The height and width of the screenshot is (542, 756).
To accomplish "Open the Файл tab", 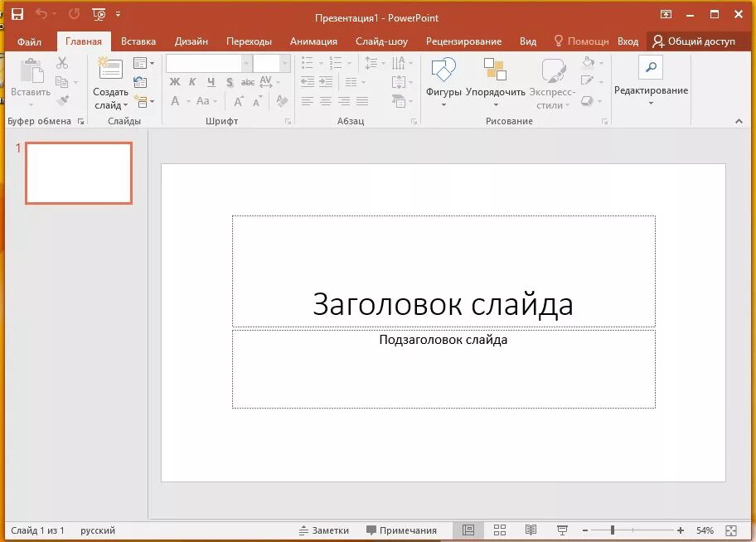I will (x=29, y=42).
